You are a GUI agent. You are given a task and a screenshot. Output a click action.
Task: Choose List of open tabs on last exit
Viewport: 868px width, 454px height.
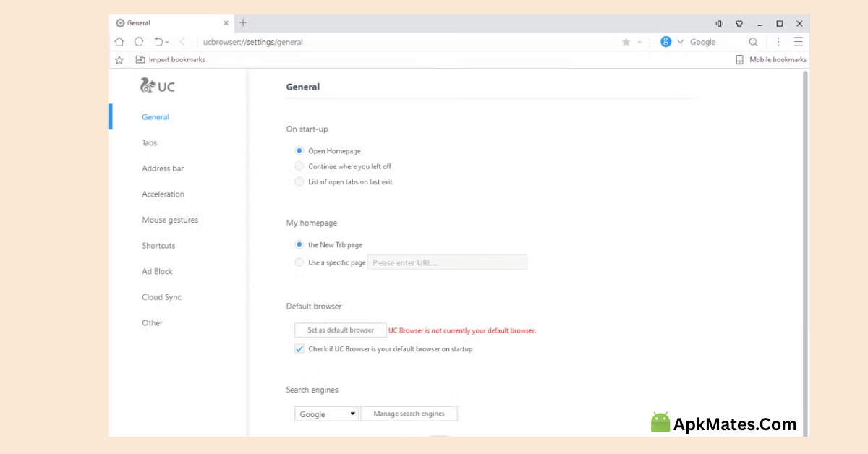[299, 182]
